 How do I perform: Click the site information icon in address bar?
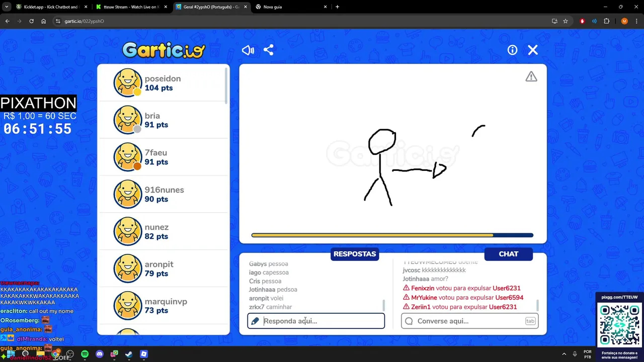pyautogui.click(x=58, y=21)
